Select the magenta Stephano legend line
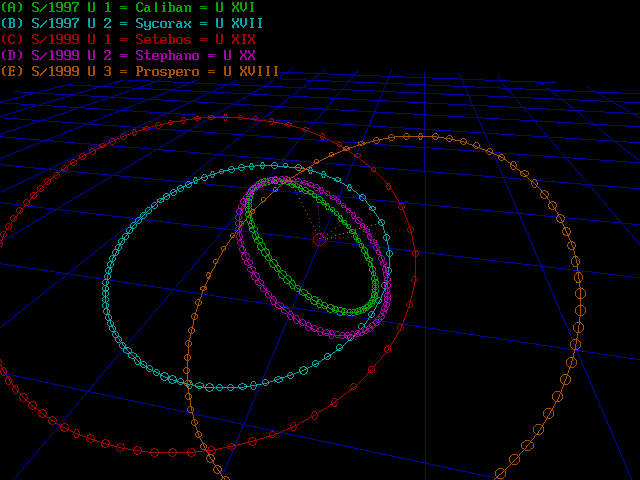 pos(128,56)
